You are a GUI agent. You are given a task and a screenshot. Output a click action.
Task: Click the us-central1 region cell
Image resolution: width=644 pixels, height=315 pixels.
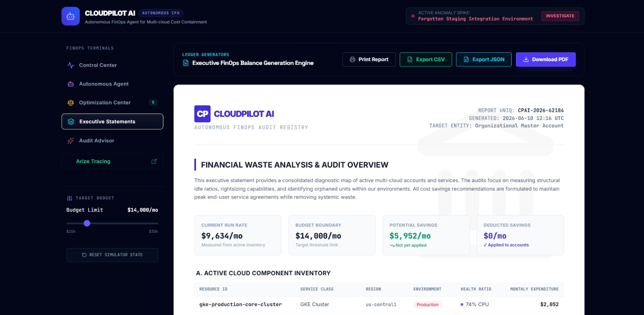click(381, 305)
